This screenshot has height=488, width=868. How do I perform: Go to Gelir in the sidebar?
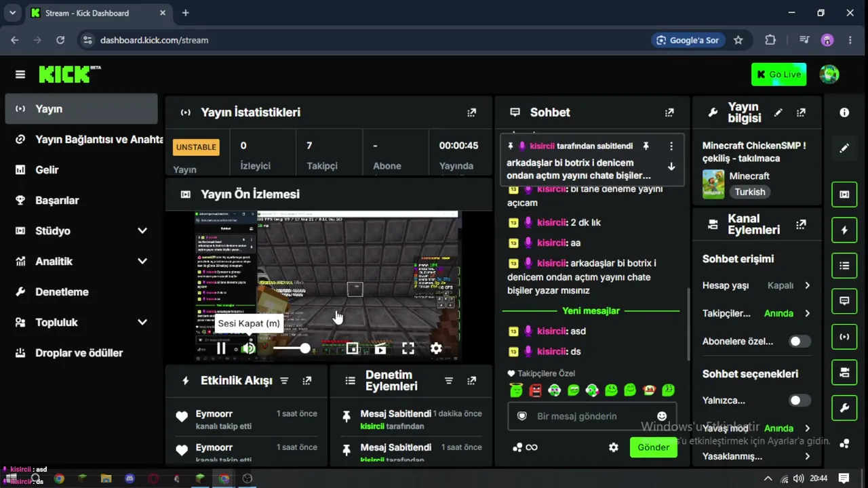coord(81,170)
